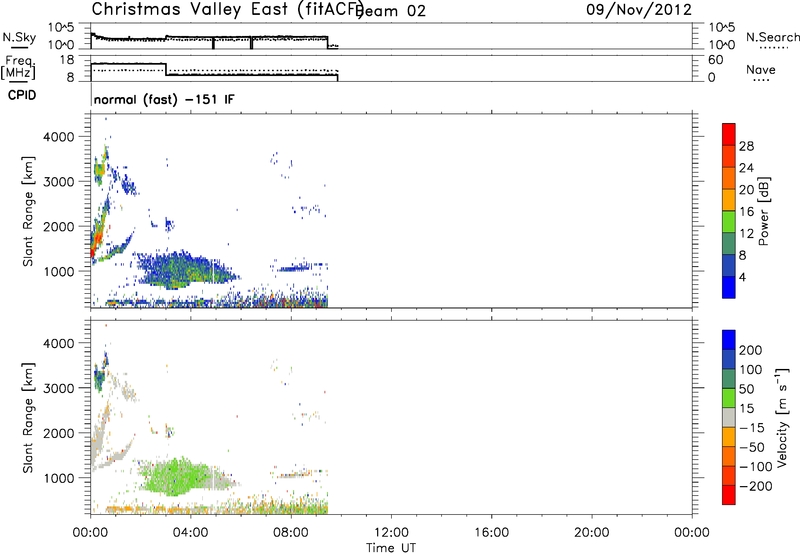Image resolution: width=800 pixels, height=554 pixels.
Task: Click the "3000" tick in the velocity panel
Action: (x=59, y=388)
